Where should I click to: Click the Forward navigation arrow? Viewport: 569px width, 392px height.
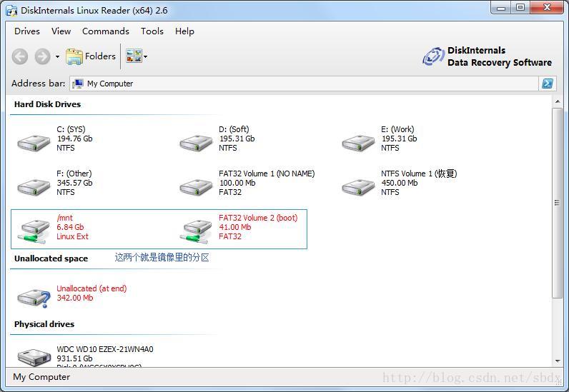[42, 56]
